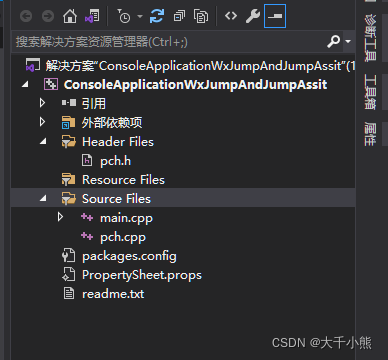The height and width of the screenshot is (360, 388).
Task: Click the readme.txt text file icon
Action: click(69, 294)
